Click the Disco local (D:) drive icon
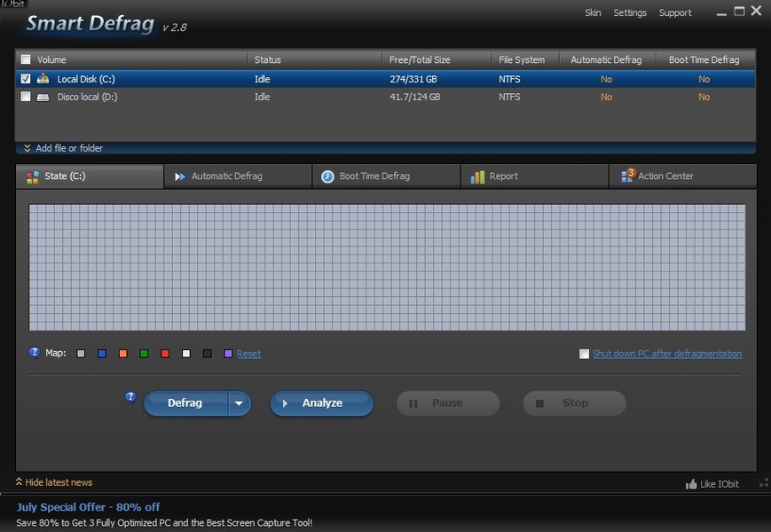771x532 pixels. click(43, 97)
